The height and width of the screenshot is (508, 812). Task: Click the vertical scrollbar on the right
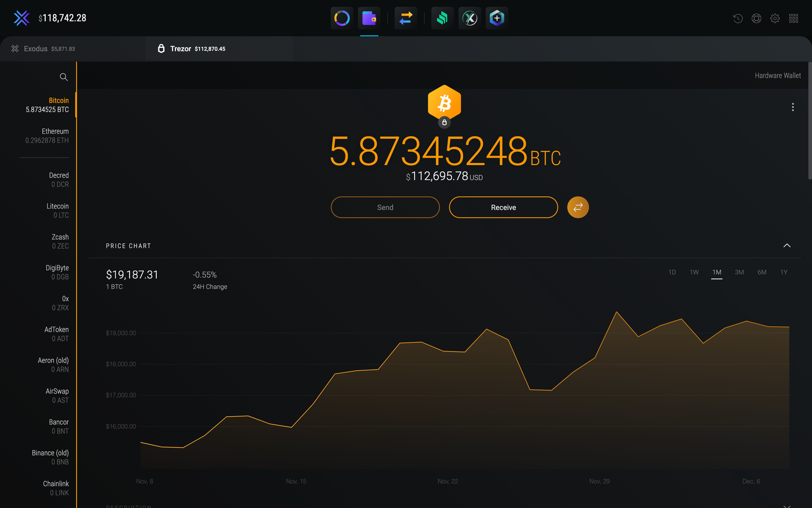coord(810,121)
